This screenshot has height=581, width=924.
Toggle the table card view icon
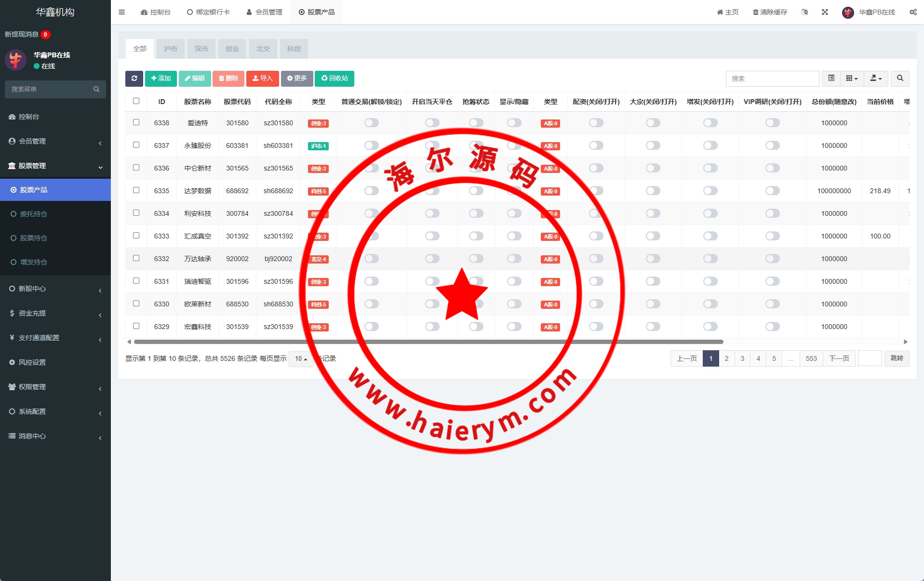click(831, 79)
